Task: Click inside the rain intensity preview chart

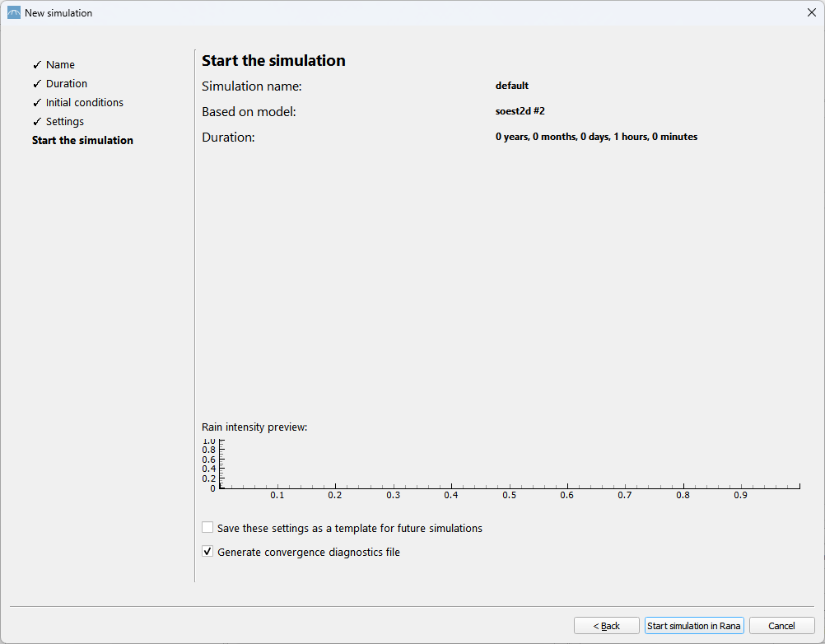Action: 510,465
